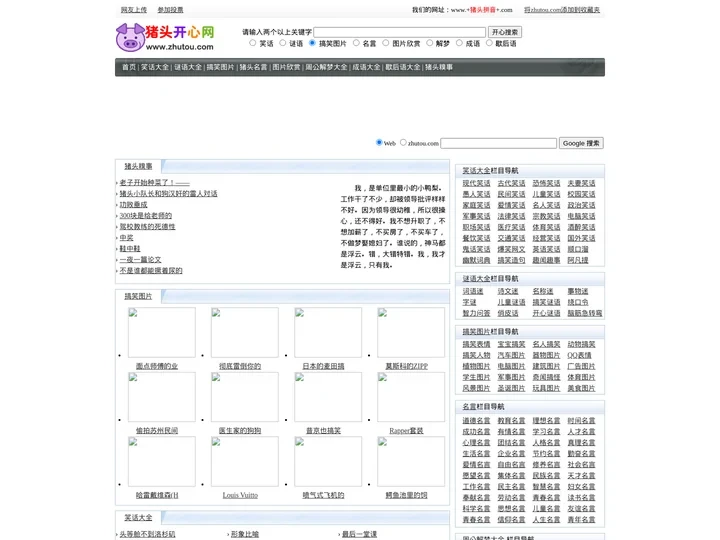Open 儿童谜语 in riddle navigation

[x=511, y=302]
